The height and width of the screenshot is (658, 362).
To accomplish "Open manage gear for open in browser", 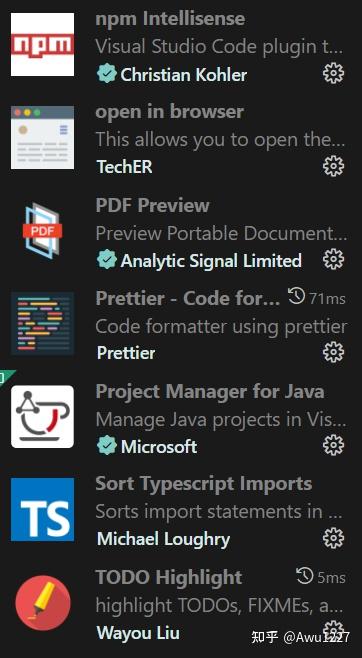I will tap(333, 166).
